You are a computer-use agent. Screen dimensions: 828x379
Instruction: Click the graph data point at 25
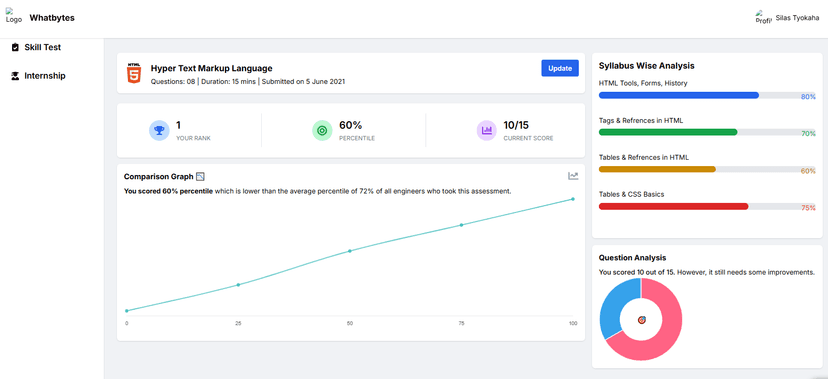point(238,285)
